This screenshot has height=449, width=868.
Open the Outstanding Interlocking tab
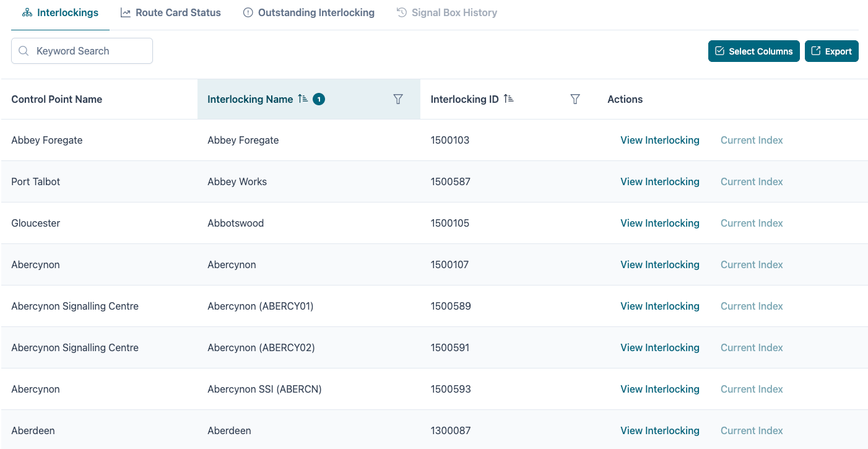[317, 12]
